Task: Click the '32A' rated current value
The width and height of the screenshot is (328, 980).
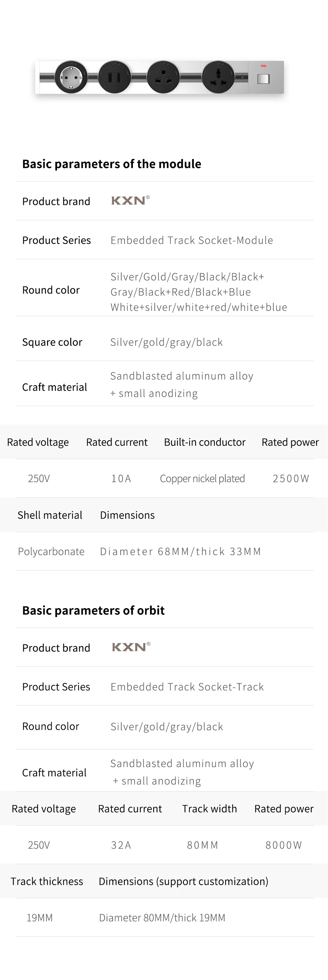Action: pos(121,845)
